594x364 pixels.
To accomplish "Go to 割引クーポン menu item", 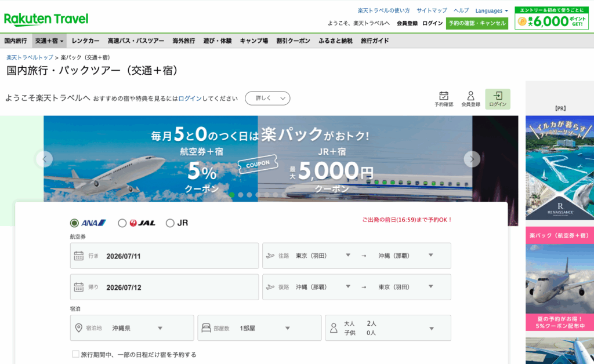I will coord(293,41).
